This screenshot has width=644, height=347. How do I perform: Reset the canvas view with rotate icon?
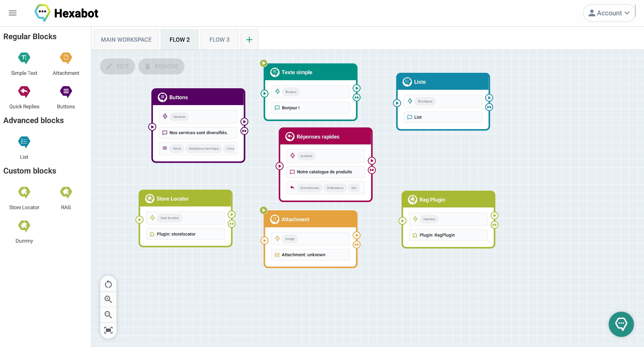(x=108, y=284)
